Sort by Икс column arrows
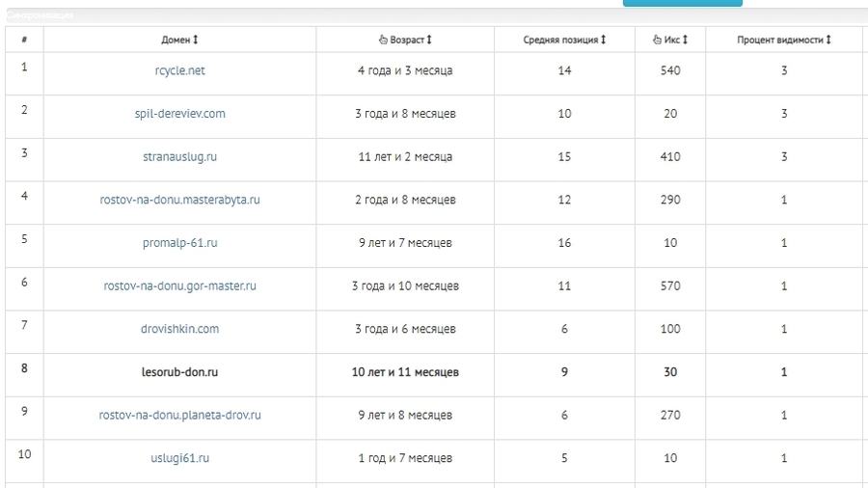This screenshot has height=488, width=868. (685, 40)
